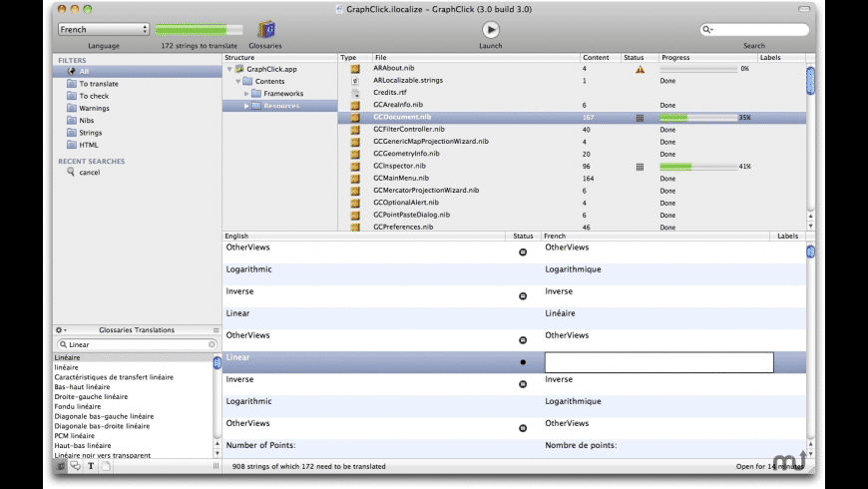The image size is (868, 489).
Task: Click the gear action menu in Glossaries panel
Action: [61, 329]
